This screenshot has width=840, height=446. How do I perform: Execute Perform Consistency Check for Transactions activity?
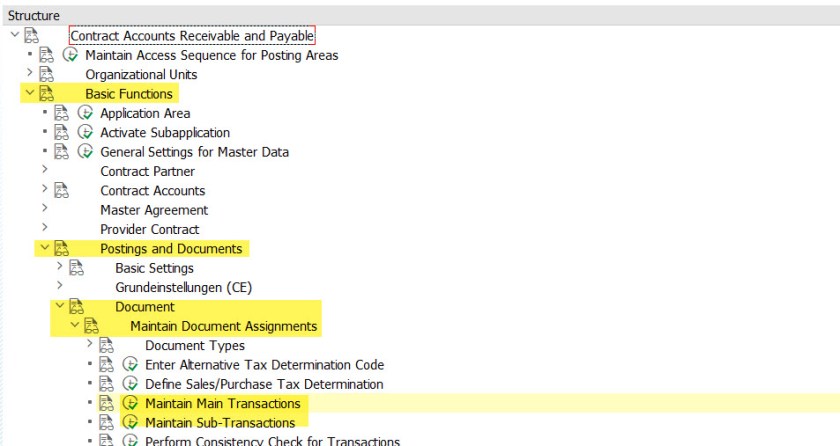pos(130,441)
